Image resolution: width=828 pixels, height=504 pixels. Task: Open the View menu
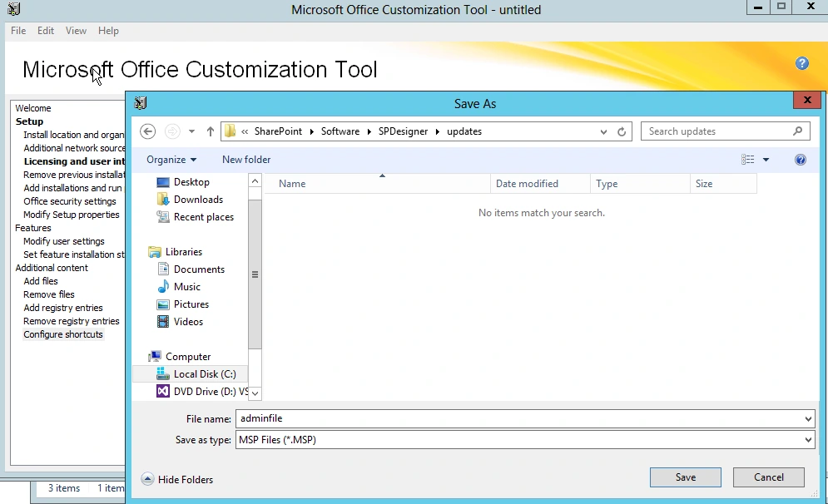tap(76, 31)
